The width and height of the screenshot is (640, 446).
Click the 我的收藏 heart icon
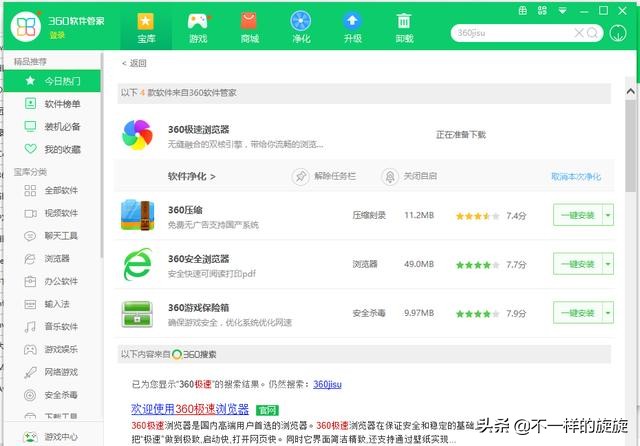click(31, 149)
